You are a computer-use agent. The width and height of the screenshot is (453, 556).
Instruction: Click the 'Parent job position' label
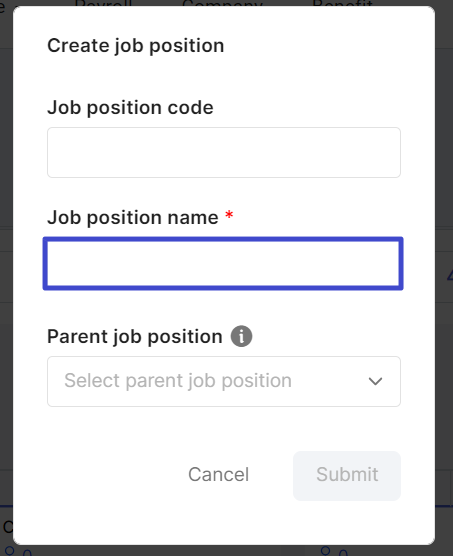click(x=135, y=337)
